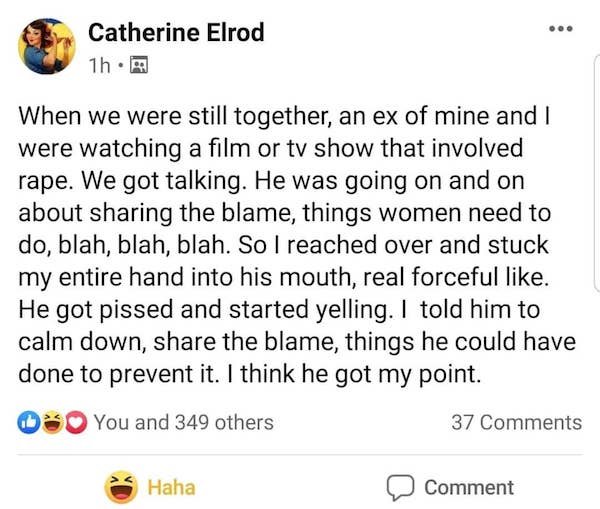Image resolution: width=600 pixels, height=509 pixels.
Task: Open the Catherine Elrod name link
Action: [x=176, y=33]
